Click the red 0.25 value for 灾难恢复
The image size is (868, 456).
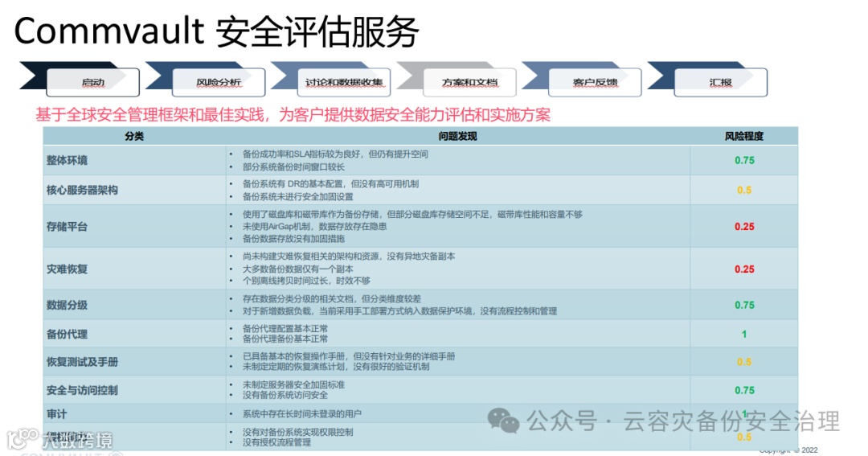744,269
